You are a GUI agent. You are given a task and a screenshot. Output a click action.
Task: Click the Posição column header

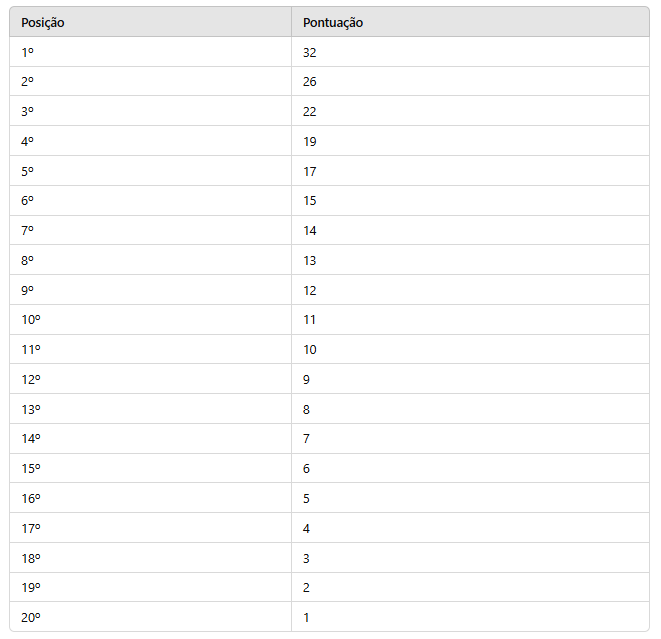(x=43, y=22)
